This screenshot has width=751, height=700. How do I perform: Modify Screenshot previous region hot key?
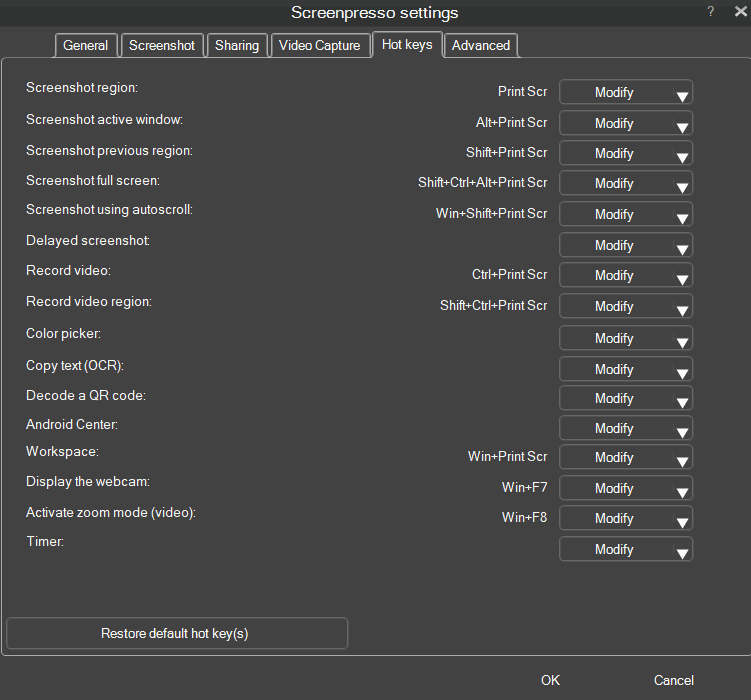click(x=615, y=153)
